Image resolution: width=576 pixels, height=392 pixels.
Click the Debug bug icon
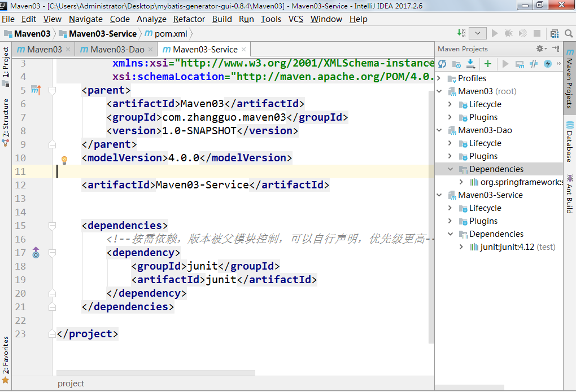click(509, 33)
